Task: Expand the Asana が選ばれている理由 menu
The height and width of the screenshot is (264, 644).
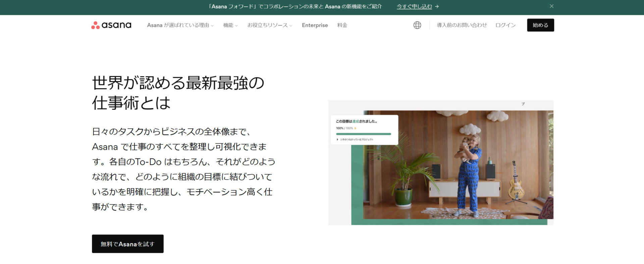Action: (x=180, y=25)
